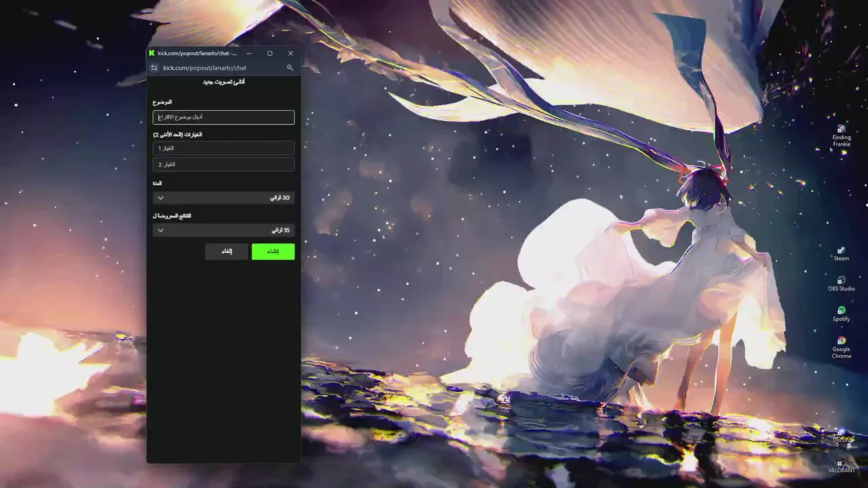The width and height of the screenshot is (868, 488).
Task: Launch Steam from the desktop
Action: coord(841,253)
